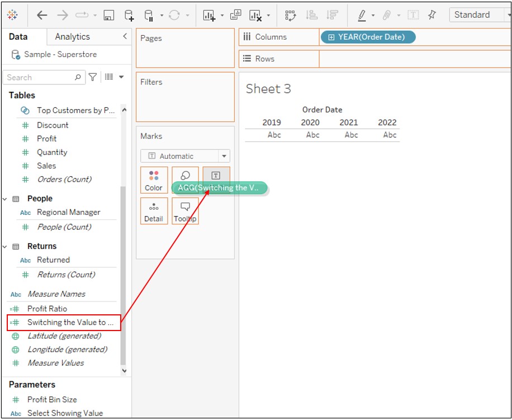
Task: Open the dropdown next to Clear Sheet
Action: pos(268,15)
